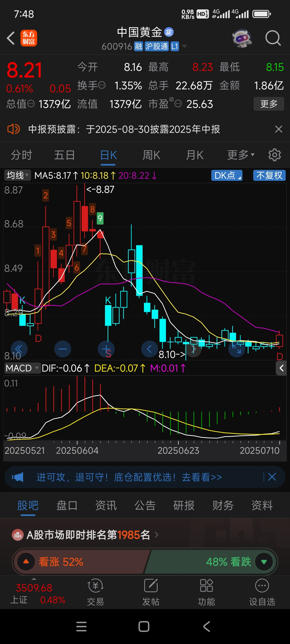Open 均线 indicator dropdown
This screenshot has width=290, height=644.
pyautogui.click(x=17, y=175)
